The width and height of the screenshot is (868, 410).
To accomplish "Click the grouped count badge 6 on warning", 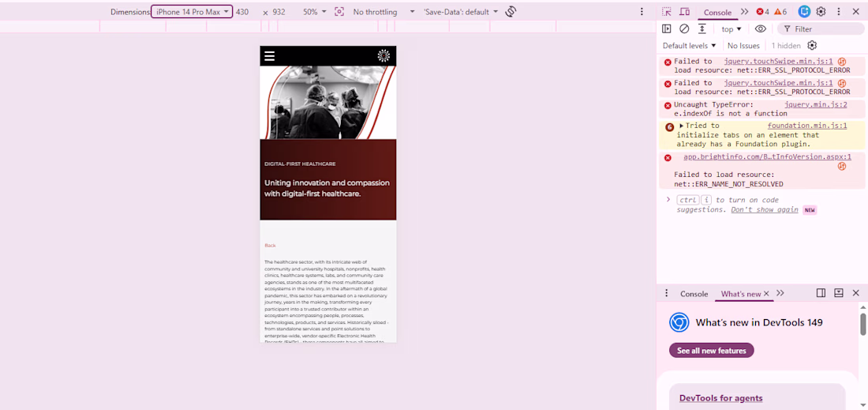I will 668,126.
